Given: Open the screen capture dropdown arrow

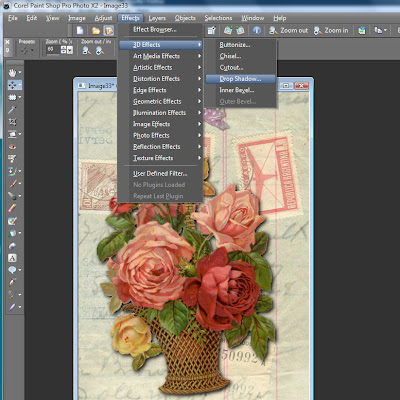Looking at the screenshot, I should tap(385, 31).
